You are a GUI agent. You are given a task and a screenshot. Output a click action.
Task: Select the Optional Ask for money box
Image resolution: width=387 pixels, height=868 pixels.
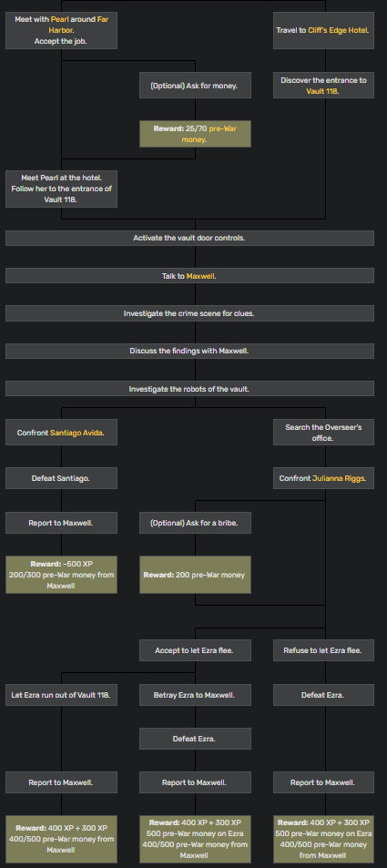pos(195,86)
